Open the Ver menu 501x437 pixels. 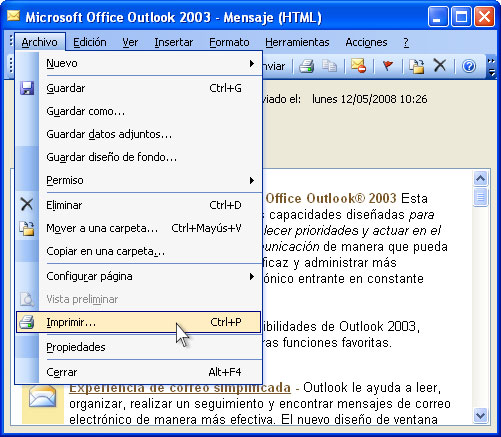130,42
